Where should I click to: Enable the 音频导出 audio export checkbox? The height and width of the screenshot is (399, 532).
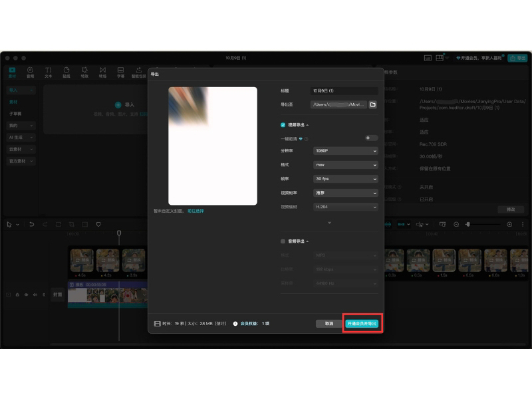click(283, 241)
